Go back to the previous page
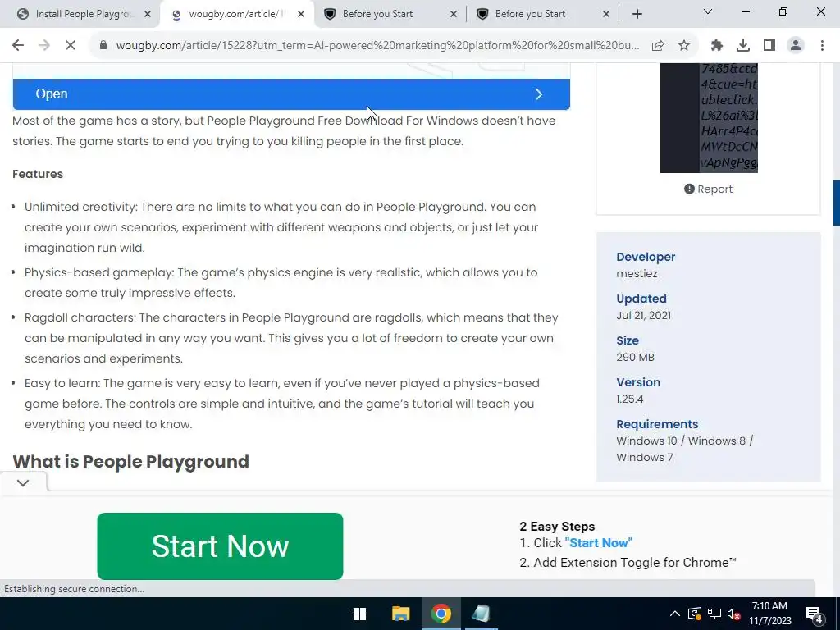Image resolution: width=840 pixels, height=630 pixels. click(x=18, y=46)
